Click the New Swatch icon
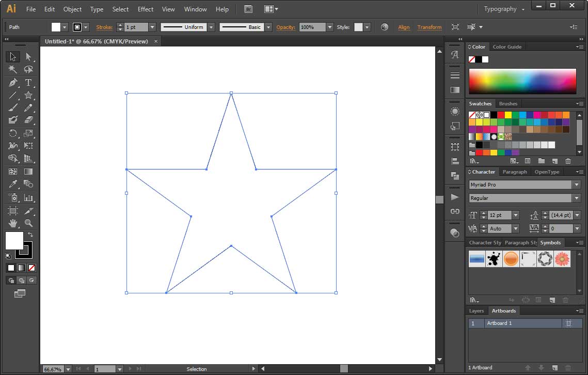Viewport: 588px width, 375px height. 554,161
